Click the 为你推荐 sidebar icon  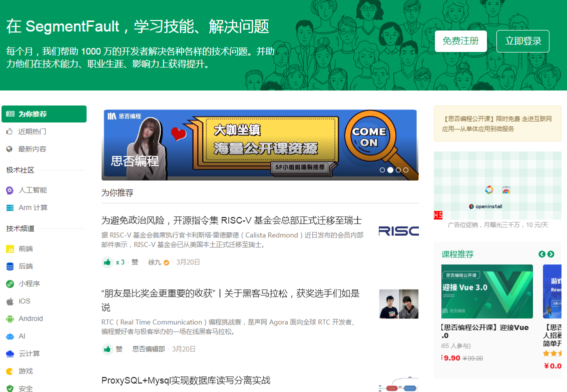point(10,114)
